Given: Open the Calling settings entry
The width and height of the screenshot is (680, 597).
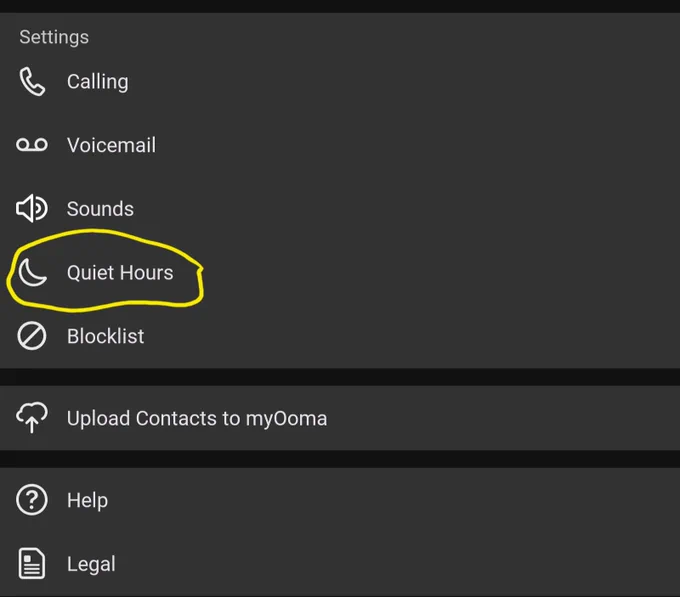Looking at the screenshot, I should pos(98,82).
